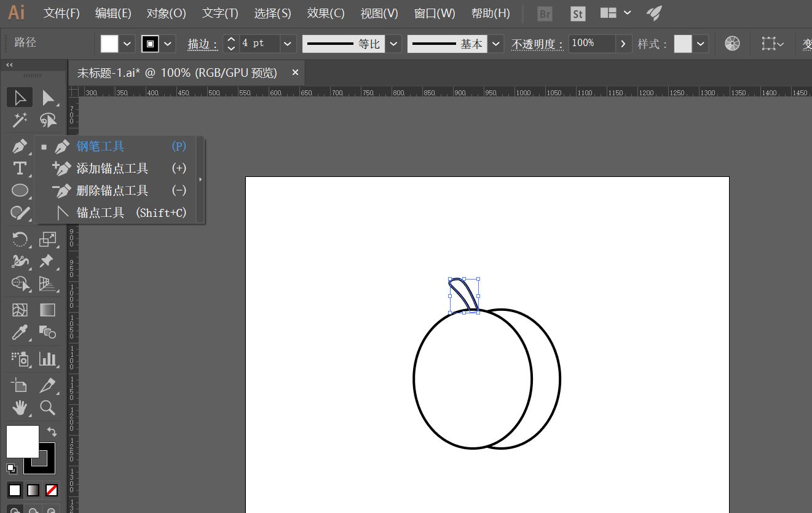Select the Magic Wand tool

(19, 120)
